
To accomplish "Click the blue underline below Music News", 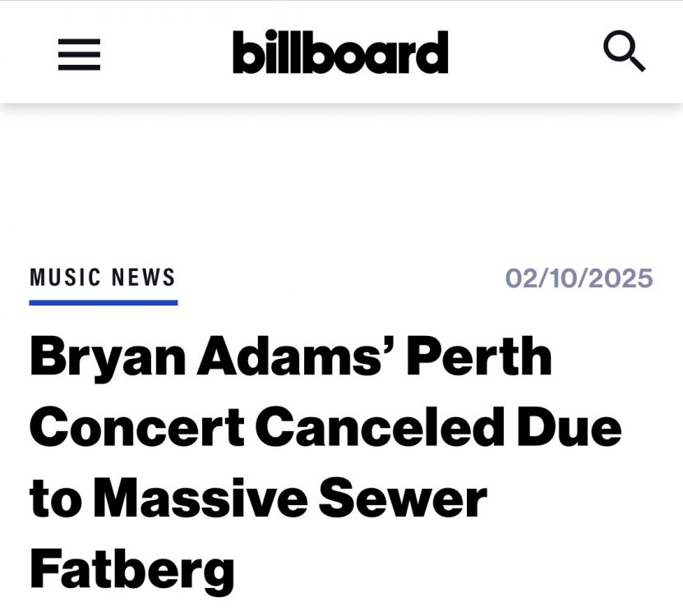I will (103, 302).
